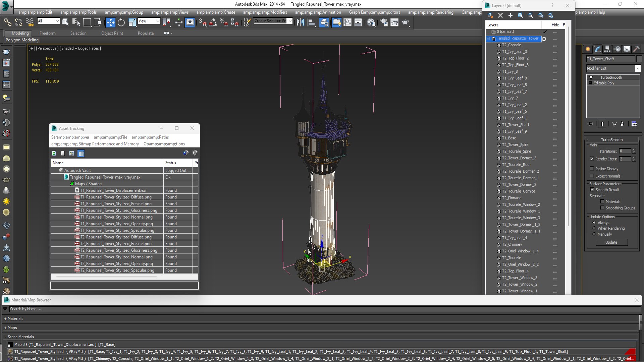Toggle Angle Snap in main toolbar
644x362 pixels.
[x=213, y=22]
